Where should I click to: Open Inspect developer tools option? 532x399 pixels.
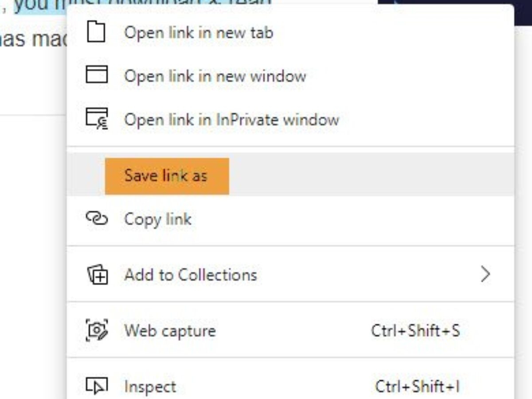[149, 385]
